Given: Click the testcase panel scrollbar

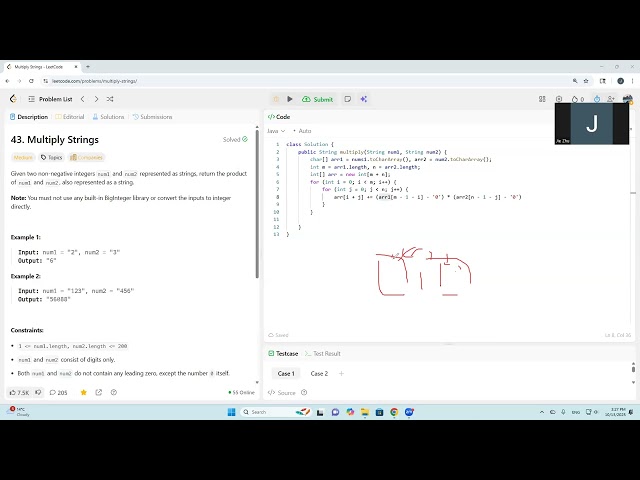Looking at the screenshot, I should (633, 369).
